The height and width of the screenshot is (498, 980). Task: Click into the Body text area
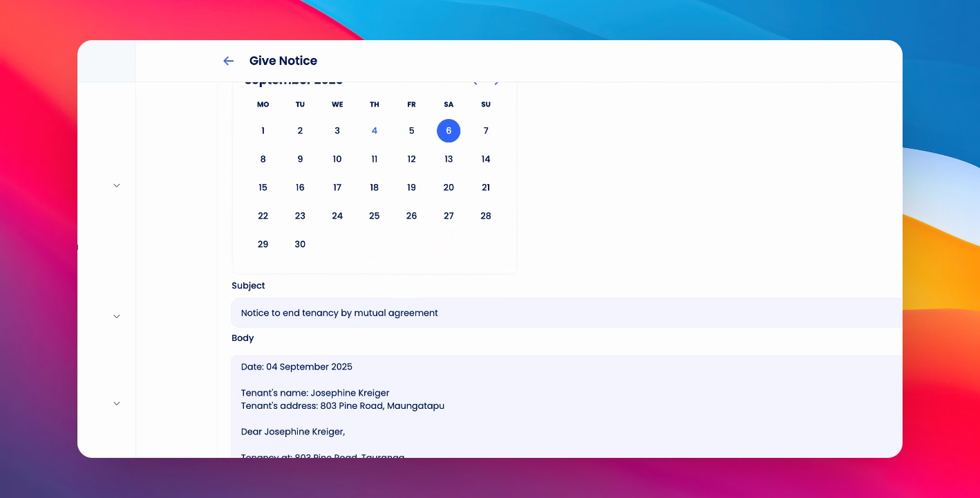point(567,406)
